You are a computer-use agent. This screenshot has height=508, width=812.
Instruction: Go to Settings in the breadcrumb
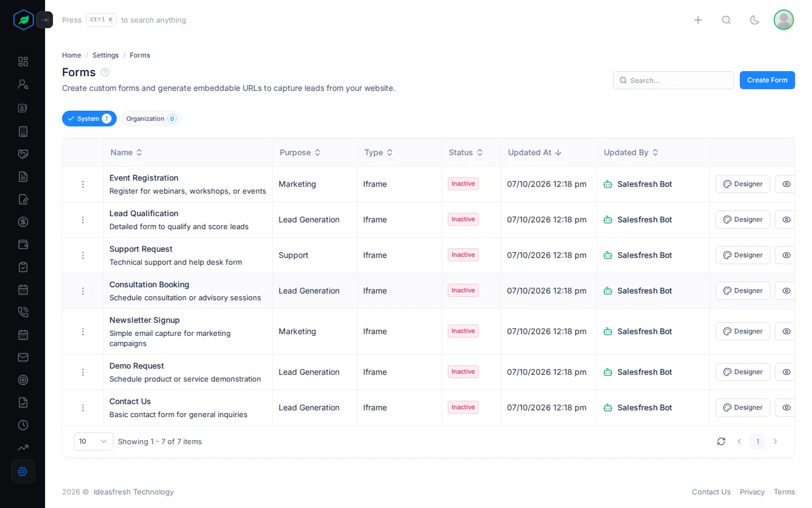(x=105, y=55)
